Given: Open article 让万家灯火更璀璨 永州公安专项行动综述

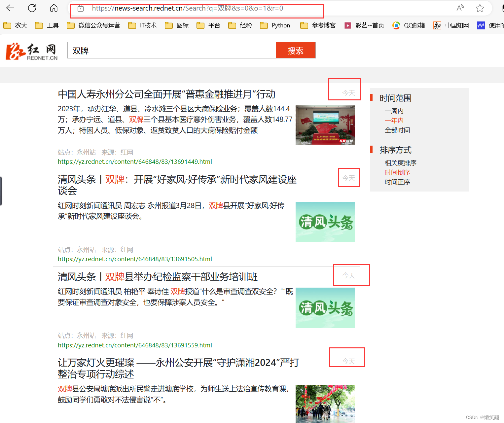Looking at the screenshot, I should pyautogui.click(x=178, y=368).
